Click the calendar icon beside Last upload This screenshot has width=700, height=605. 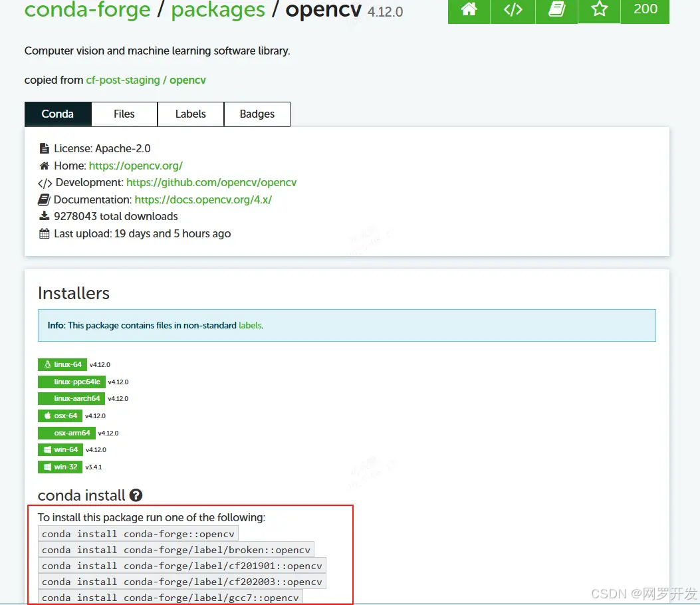coord(44,233)
